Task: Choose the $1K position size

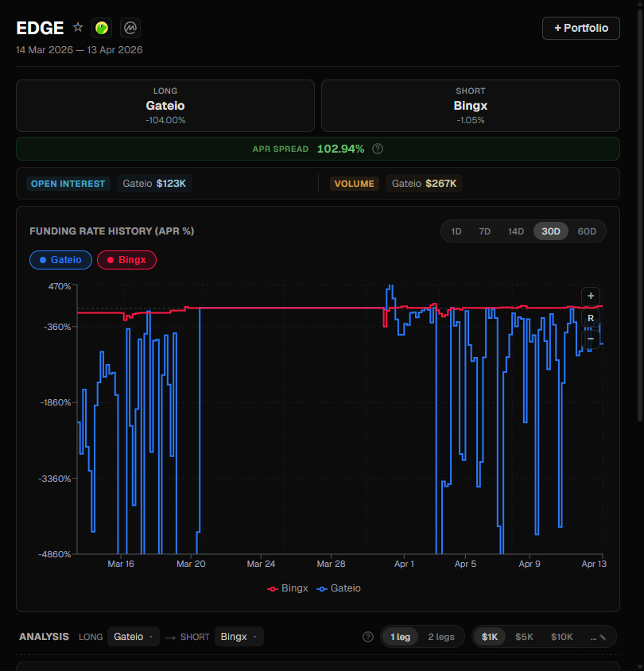Action: [x=490, y=637]
